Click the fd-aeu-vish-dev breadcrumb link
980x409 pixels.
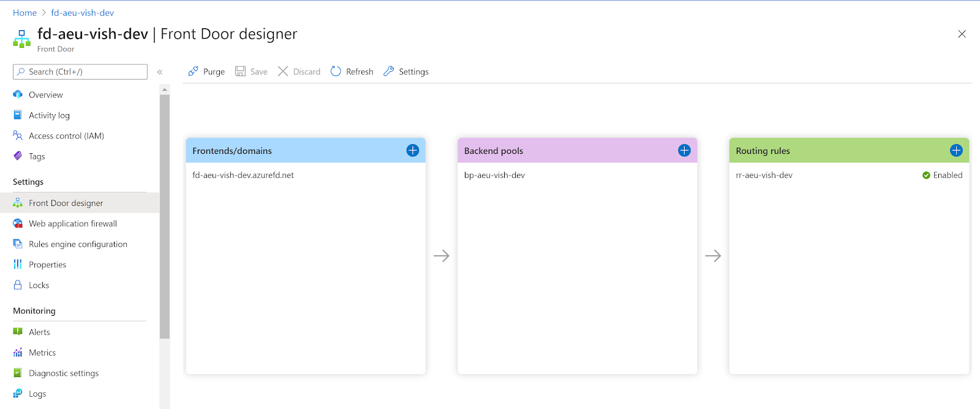tap(82, 13)
